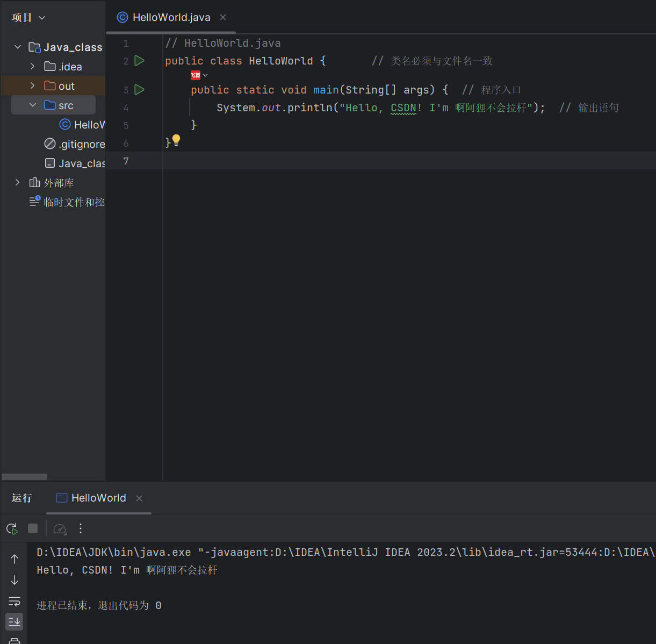
Task: Rerun the HelloWorld program
Action: point(12,528)
